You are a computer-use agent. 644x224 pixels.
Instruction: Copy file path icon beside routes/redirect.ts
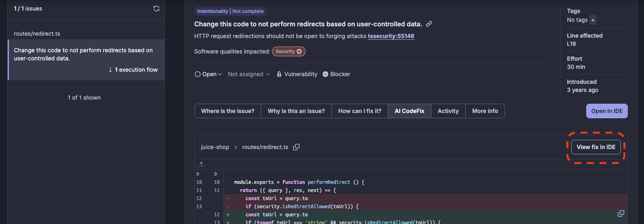pyautogui.click(x=296, y=147)
